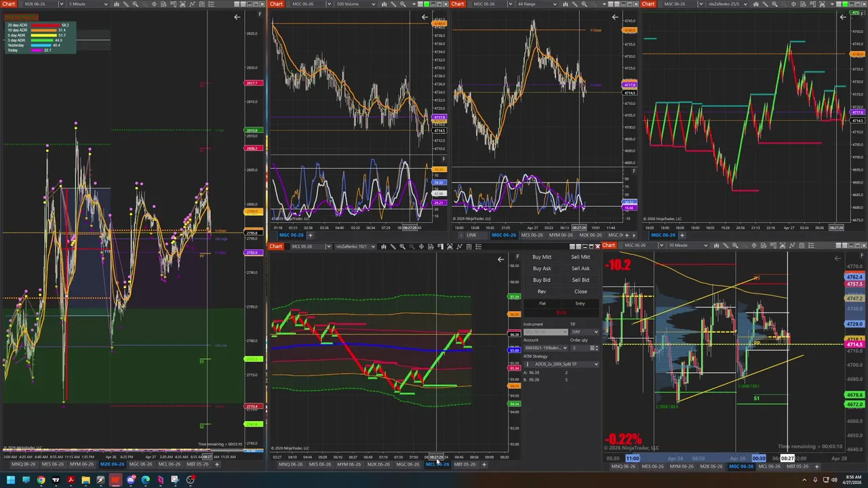Select pencil drawing tool in MCL ninZaRenko chart

click(393, 246)
